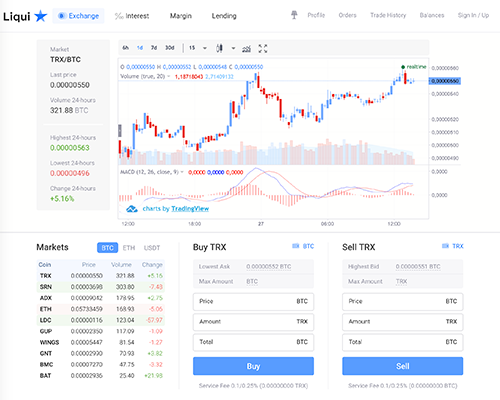Image resolution: width=500 pixels, height=400 pixels.
Task: Select the ETH market row
Action: (101, 309)
